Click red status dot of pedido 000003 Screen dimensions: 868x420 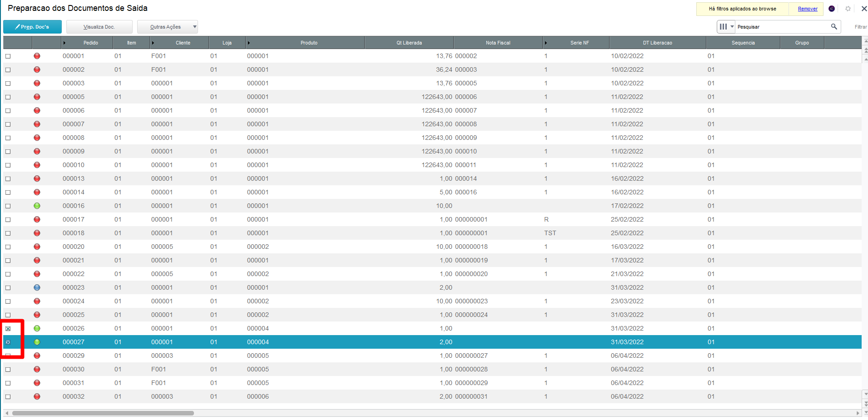pyautogui.click(x=37, y=83)
